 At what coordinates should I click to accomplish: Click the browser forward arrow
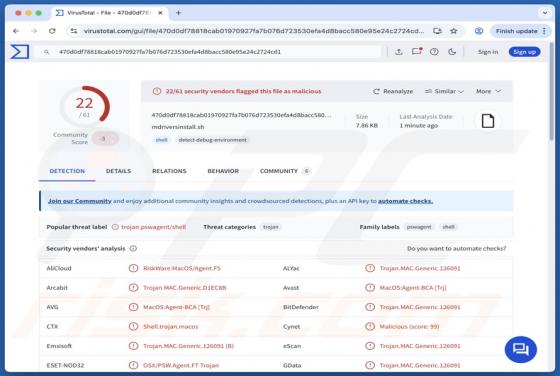[x=34, y=31]
